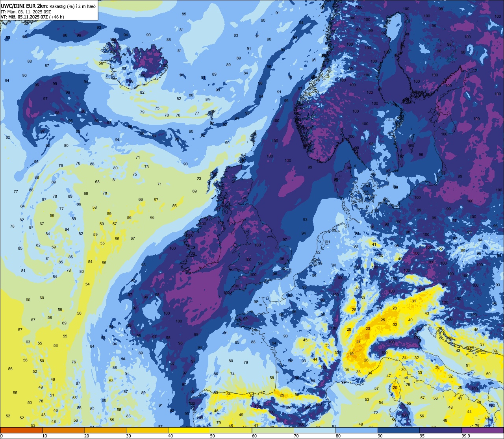
Task: Click the purple legend swatch above 99.9
Action: pyautogui.click(x=482, y=430)
